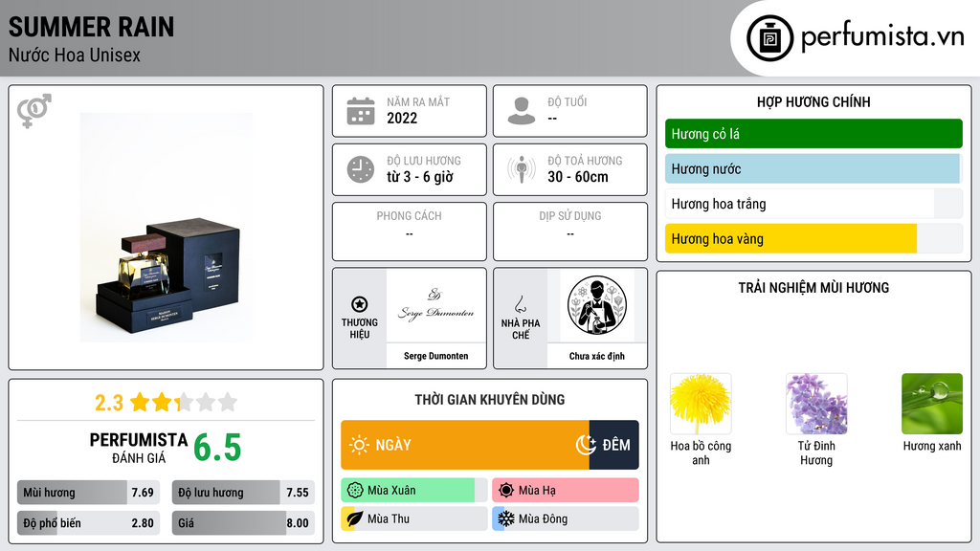980x551 pixels.
Task: Click the last grey rating star
Action: 228,402
